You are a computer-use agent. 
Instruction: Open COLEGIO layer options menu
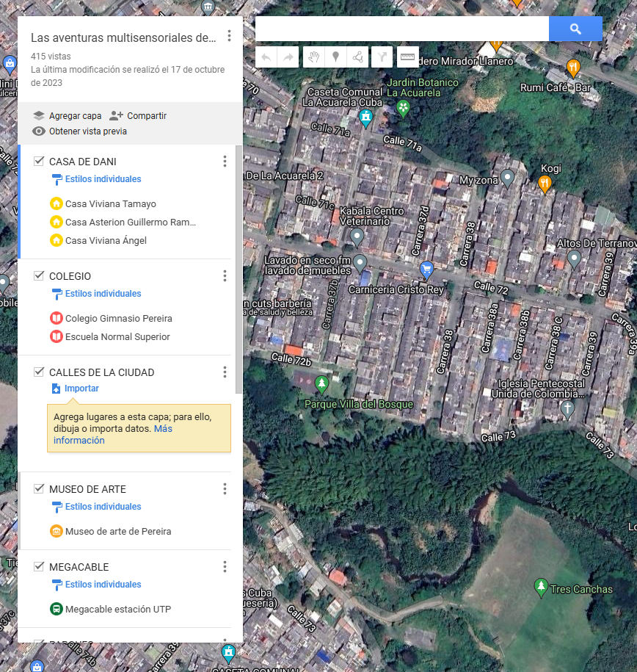(225, 275)
